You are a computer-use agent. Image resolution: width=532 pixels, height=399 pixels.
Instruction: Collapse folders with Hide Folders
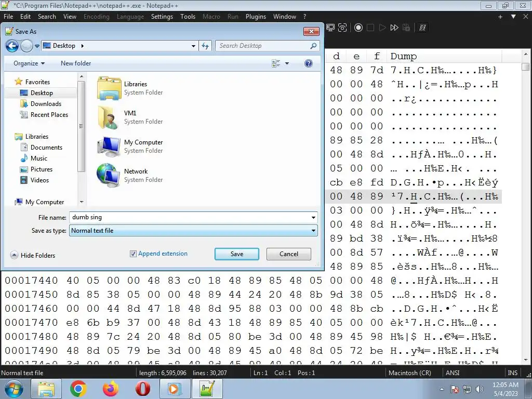pos(33,255)
